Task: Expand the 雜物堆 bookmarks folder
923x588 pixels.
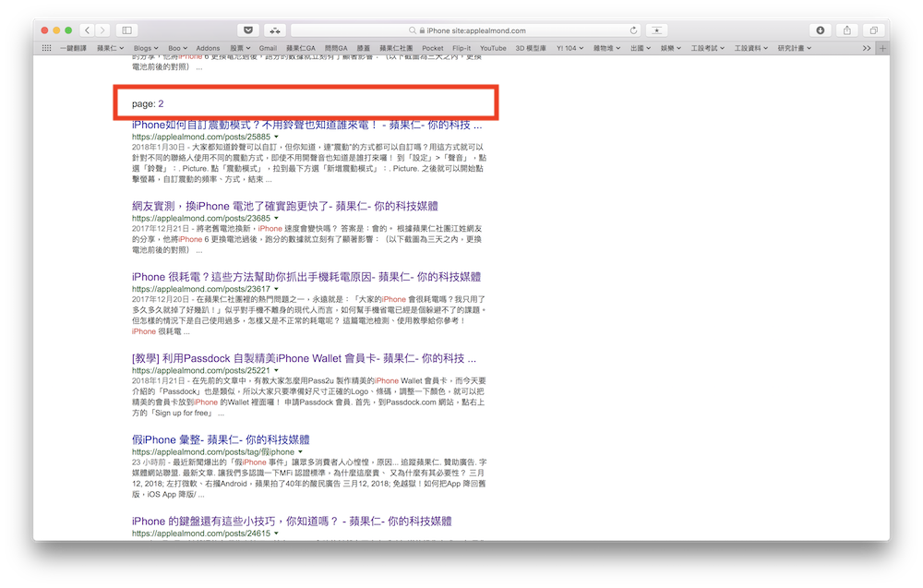Action: (607, 48)
